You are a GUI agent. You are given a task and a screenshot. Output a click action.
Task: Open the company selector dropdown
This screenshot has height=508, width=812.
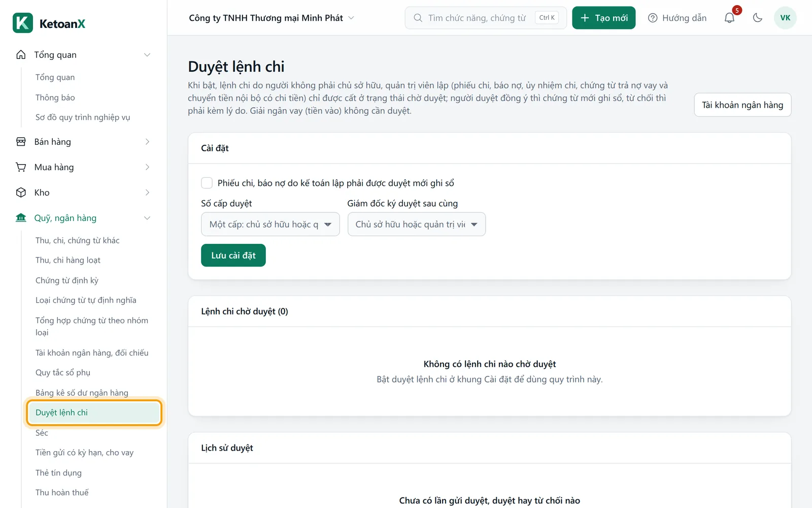(x=272, y=18)
